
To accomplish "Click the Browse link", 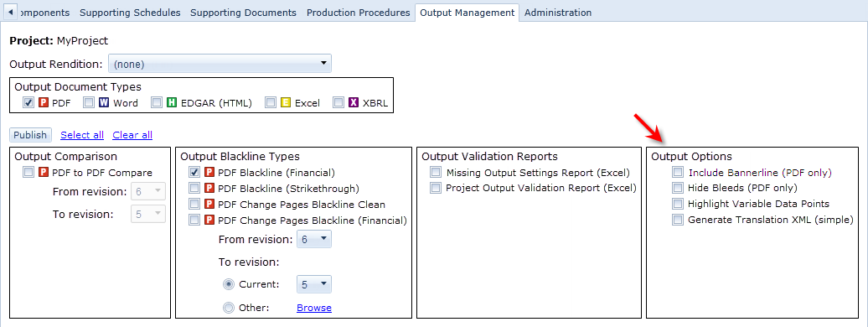I will coord(314,308).
